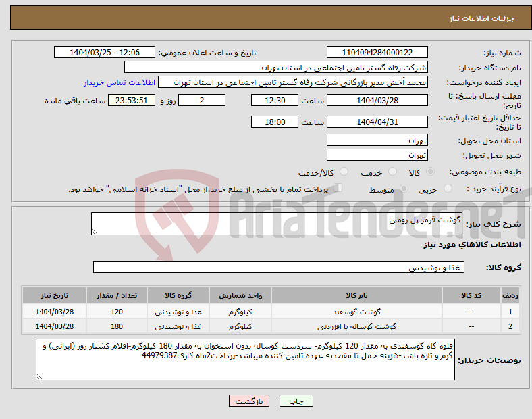The image size is (532, 419).
Task: Click the resize handle of شرح کلی نیاز box
Action: [95, 232]
